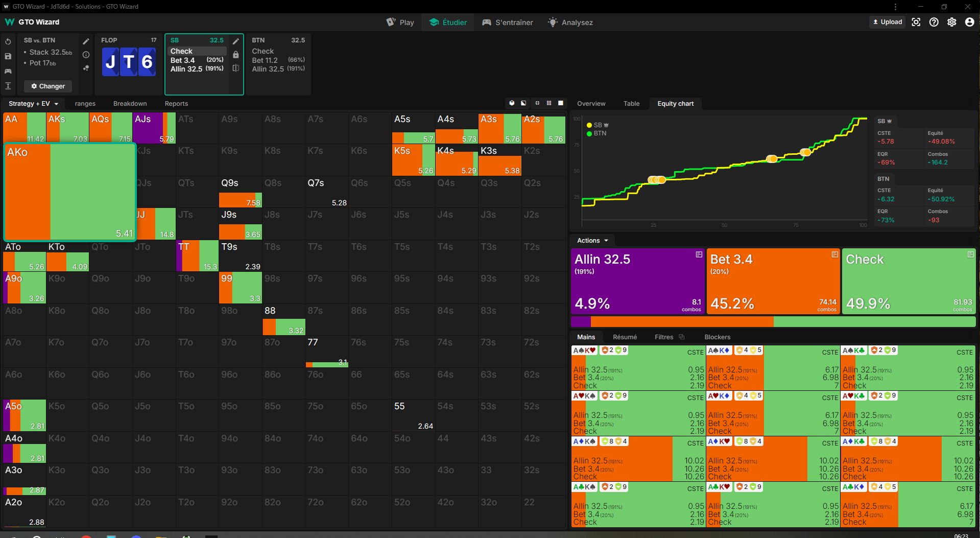Open the user account icon
980x538 pixels.
pos(969,22)
